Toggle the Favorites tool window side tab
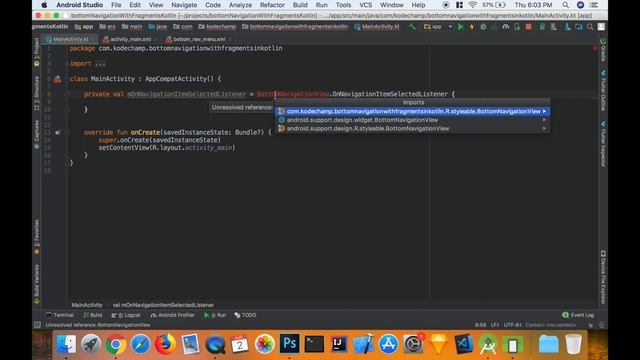 [x=37, y=238]
